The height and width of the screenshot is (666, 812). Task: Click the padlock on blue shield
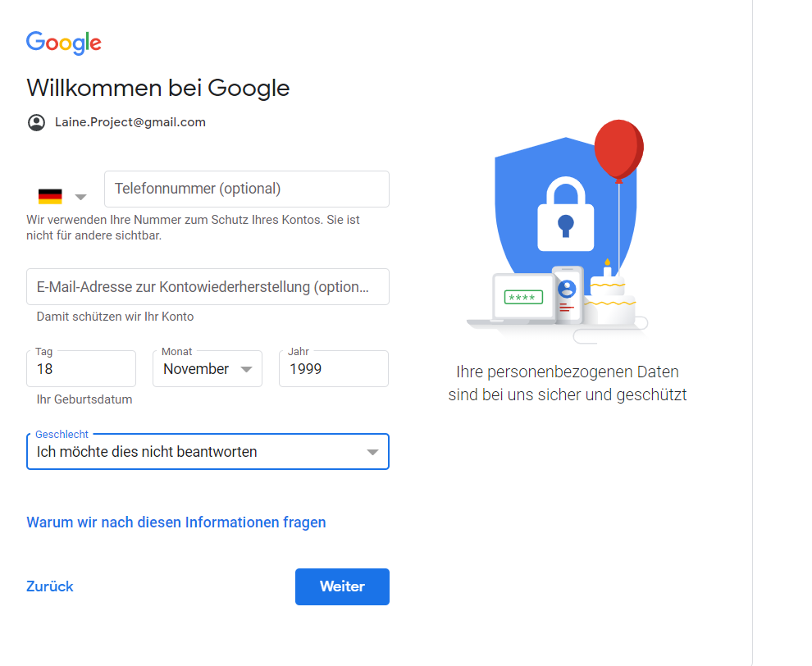point(565,214)
